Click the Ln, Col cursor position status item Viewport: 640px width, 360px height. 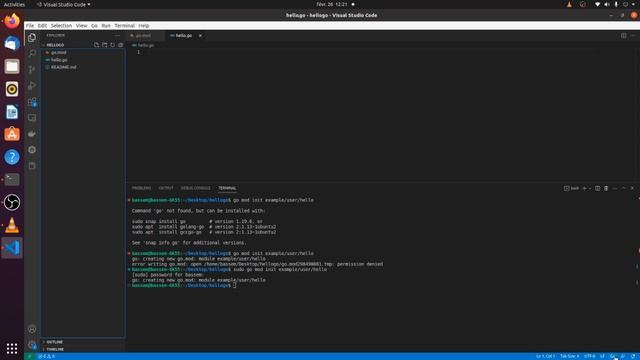[x=545, y=356]
